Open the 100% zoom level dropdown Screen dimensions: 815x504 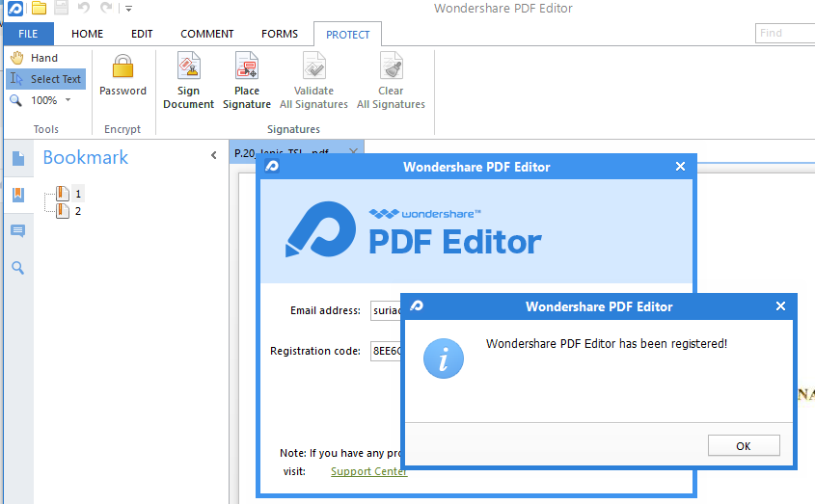(68, 100)
